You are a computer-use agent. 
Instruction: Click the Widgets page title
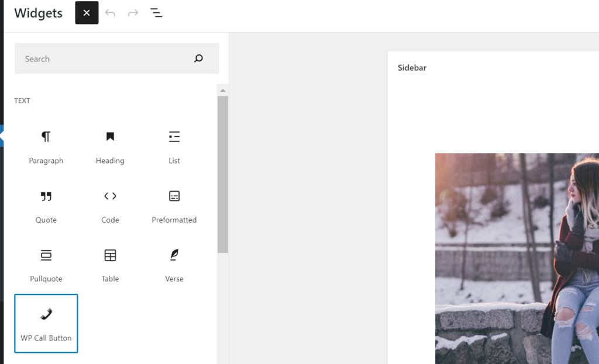(x=38, y=13)
